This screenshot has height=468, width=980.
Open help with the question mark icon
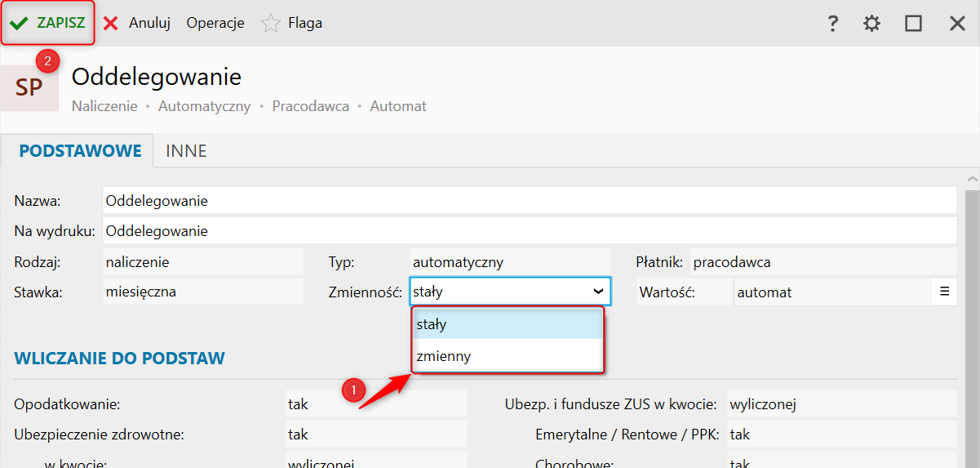tap(832, 24)
